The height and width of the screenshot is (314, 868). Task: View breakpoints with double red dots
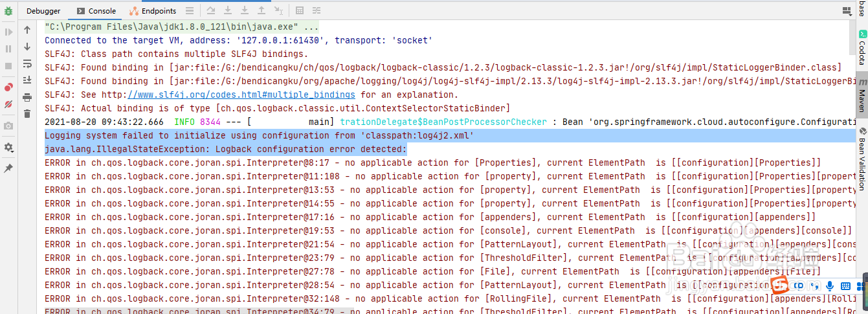click(x=8, y=87)
